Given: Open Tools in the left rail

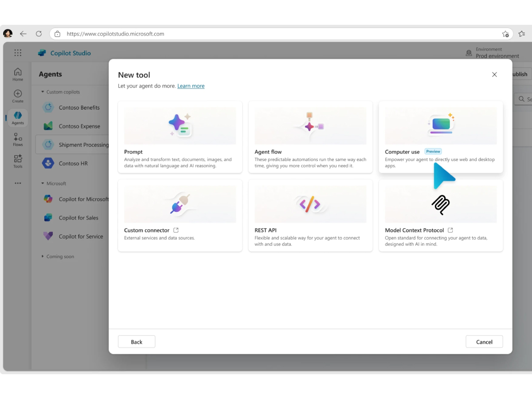Looking at the screenshot, I should 18,161.
